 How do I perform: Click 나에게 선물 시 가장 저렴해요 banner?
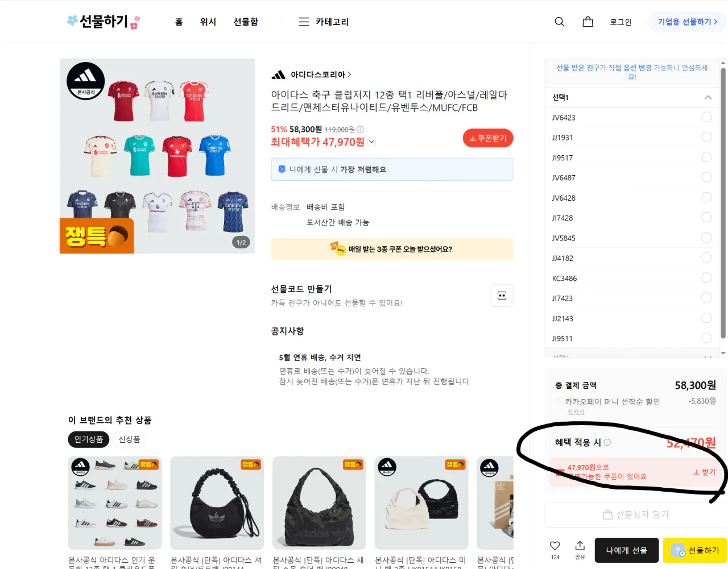(x=392, y=169)
